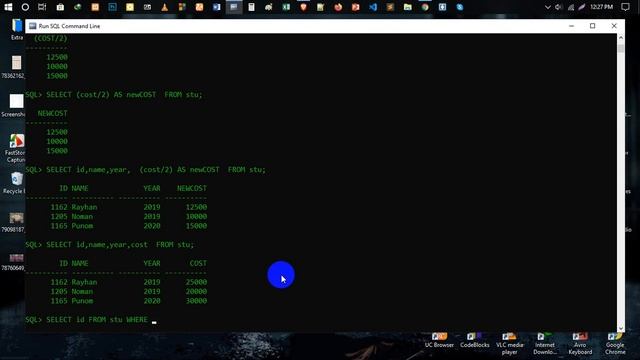
Task: Select the UC Browser desktop shortcut
Action: 439,340
